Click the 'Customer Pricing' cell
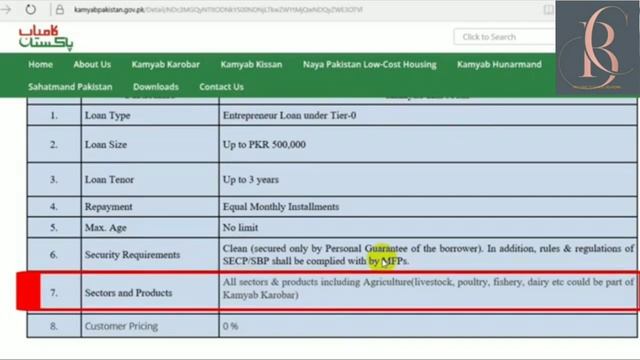640x360 pixels. pyautogui.click(x=150, y=326)
